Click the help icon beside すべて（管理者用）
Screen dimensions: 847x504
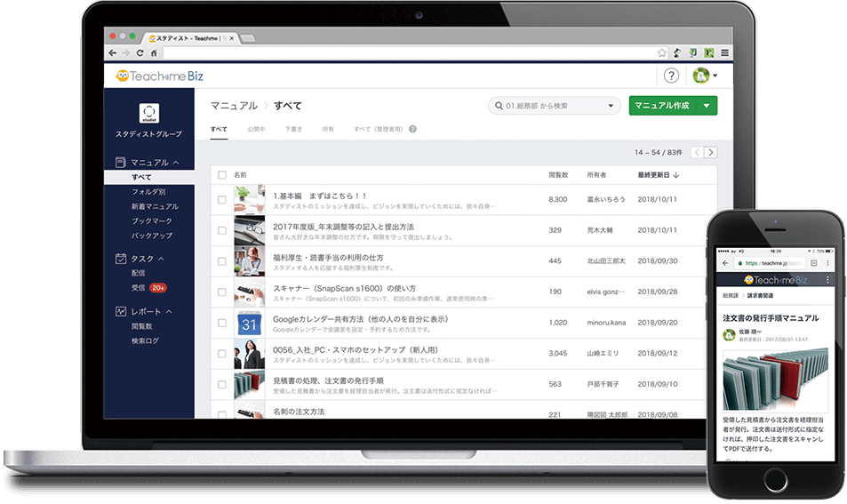(x=412, y=129)
